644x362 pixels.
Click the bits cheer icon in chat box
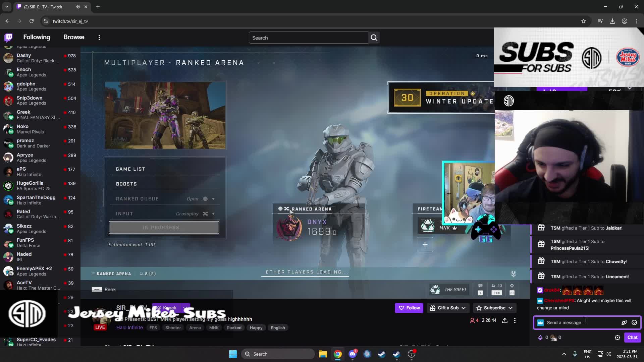click(624, 322)
